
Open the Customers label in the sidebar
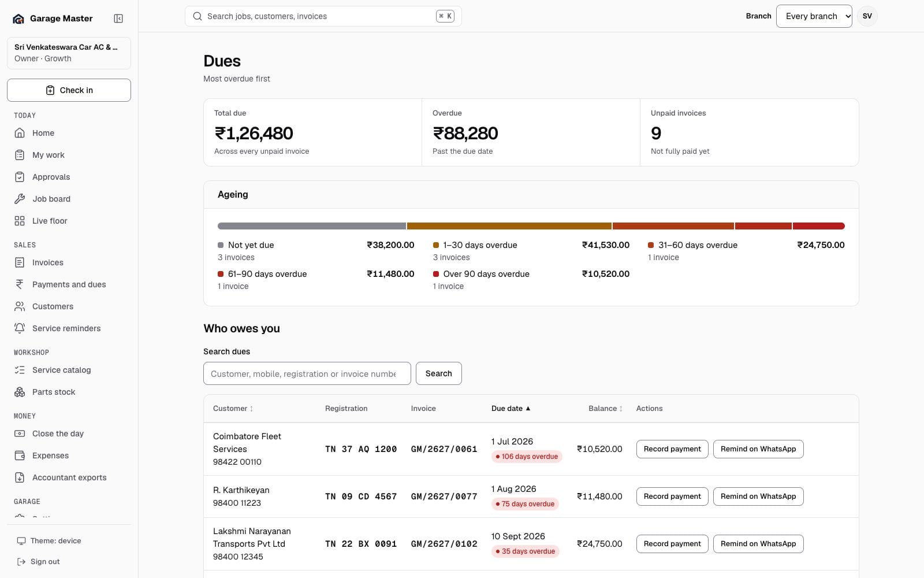(x=53, y=306)
